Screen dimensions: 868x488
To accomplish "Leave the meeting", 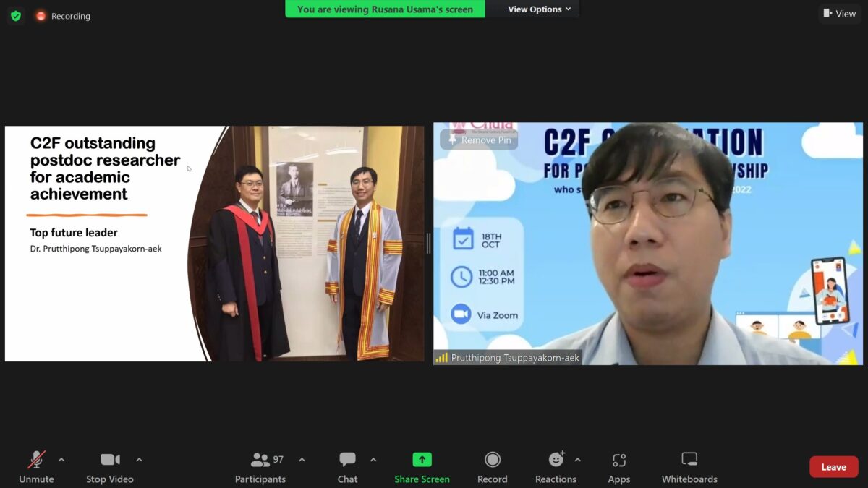I will 833,466.
